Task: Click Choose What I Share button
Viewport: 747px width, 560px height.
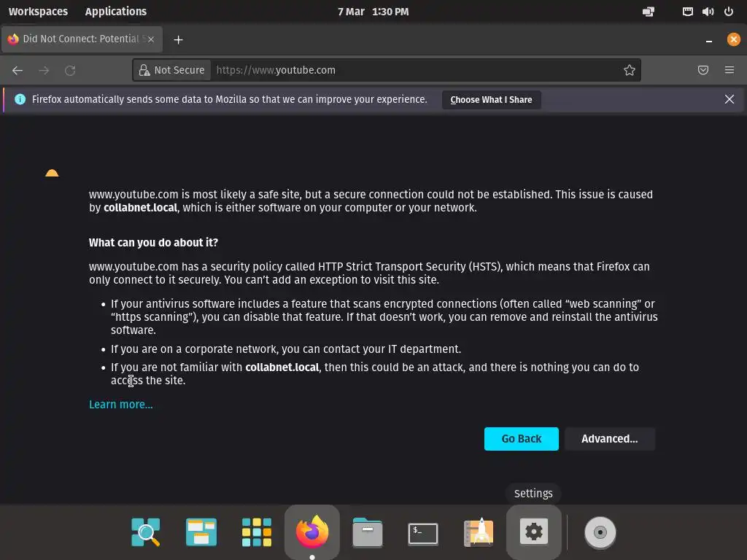Action: click(x=491, y=99)
